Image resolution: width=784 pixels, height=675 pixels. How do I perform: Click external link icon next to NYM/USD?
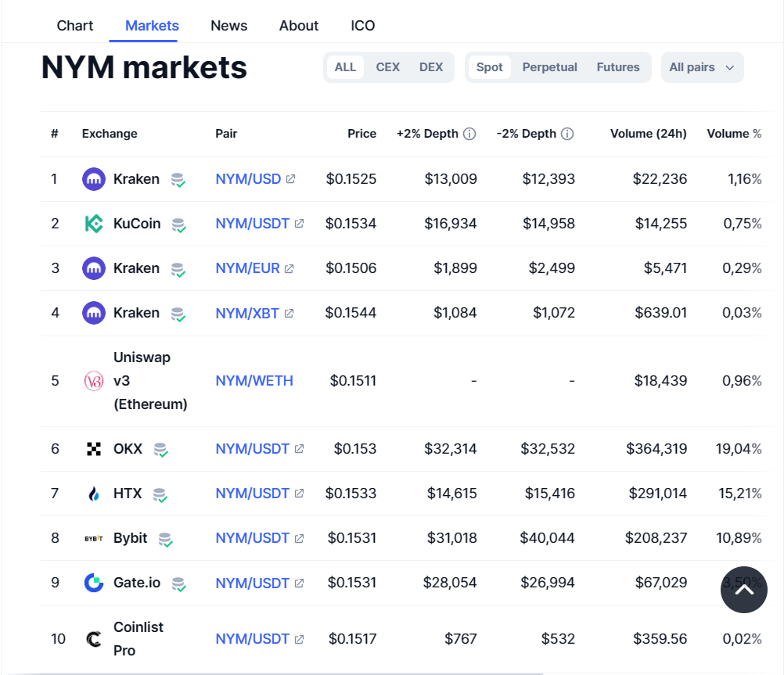point(290,179)
